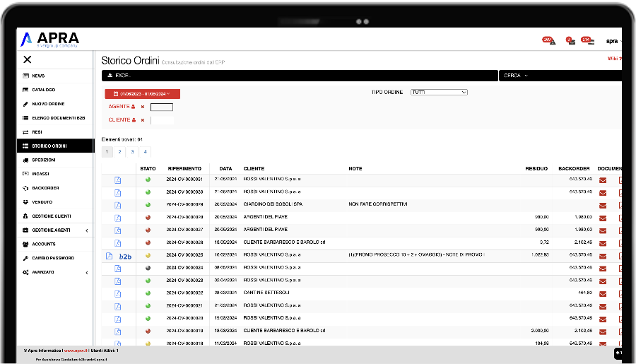Send email for order 2024-CV-0000027

pos(603,231)
